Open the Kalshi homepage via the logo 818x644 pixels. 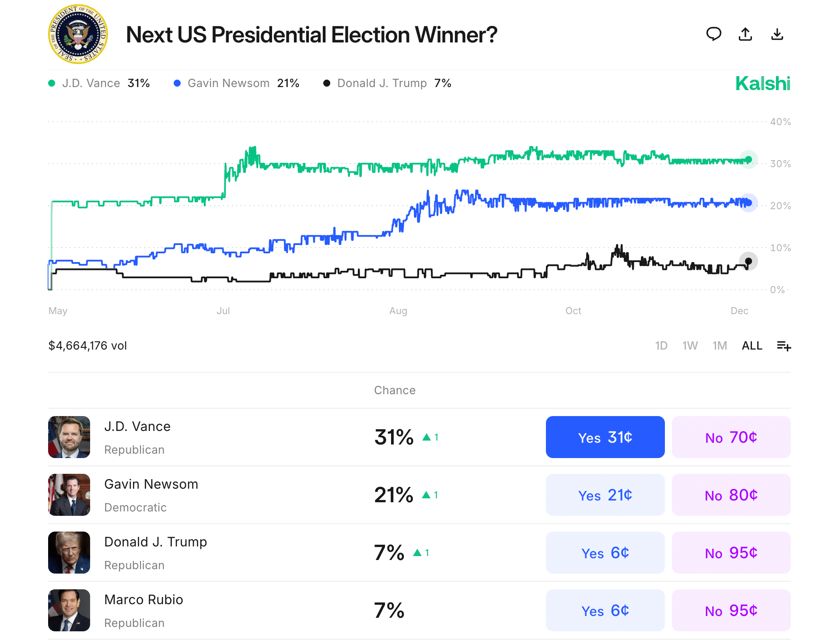tap(763, 83)
